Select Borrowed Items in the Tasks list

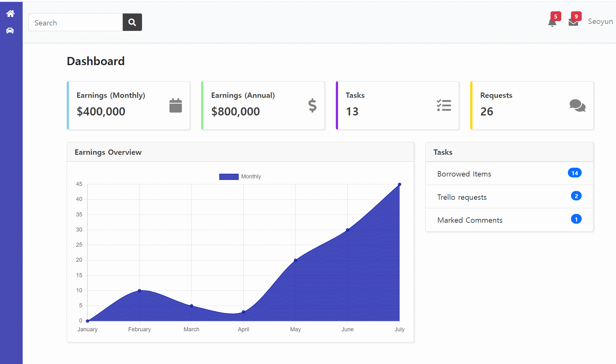click(x=464, y=174)
